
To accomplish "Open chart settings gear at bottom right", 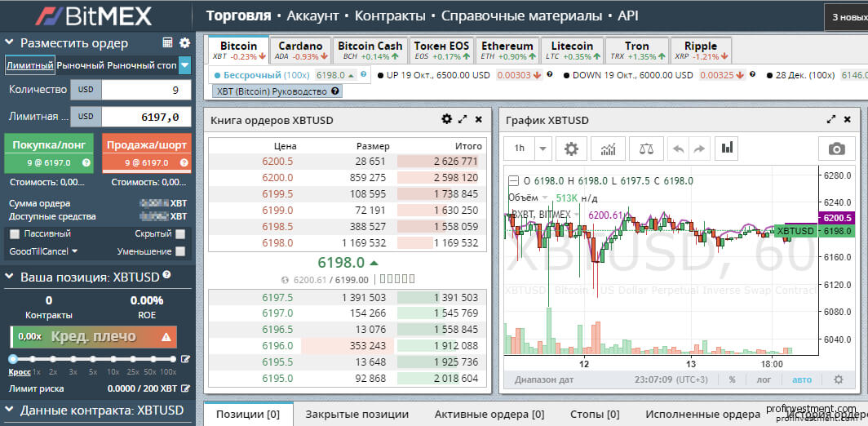I will point(839,379).
